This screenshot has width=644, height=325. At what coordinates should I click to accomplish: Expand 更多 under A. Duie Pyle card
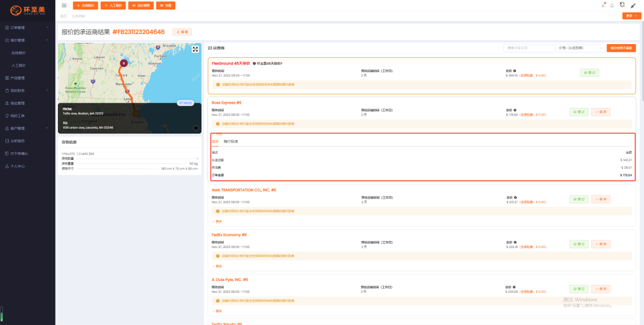coord(217,311)
